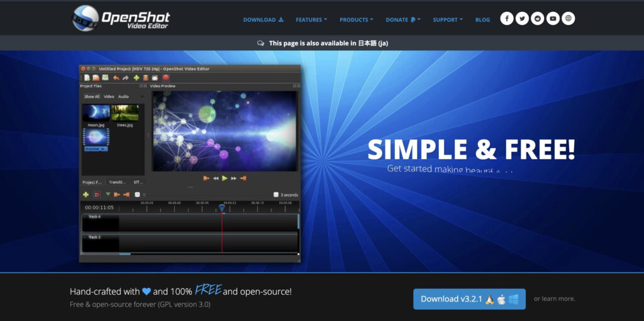Click the green Play button
The image size is (644, 321).
pyautogui.click(x=225, y=178)
